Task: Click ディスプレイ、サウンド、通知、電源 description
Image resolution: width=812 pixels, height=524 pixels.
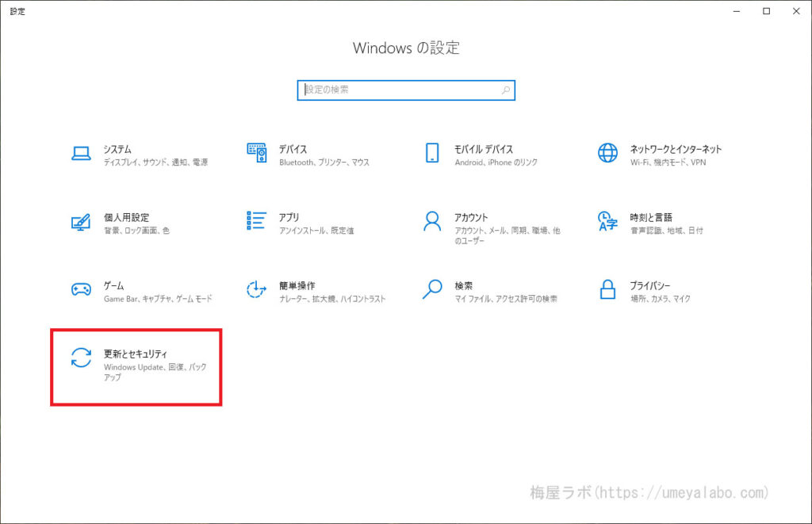Action: pyautogui.click(x=156, y=163)
